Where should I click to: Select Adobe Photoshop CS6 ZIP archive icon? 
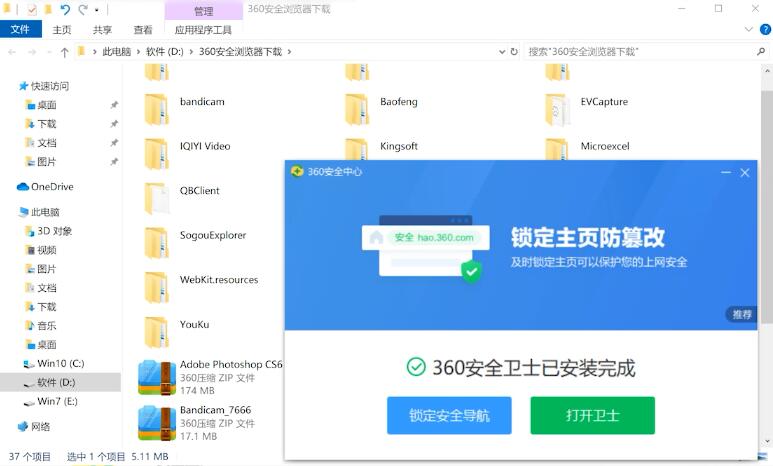157,378
